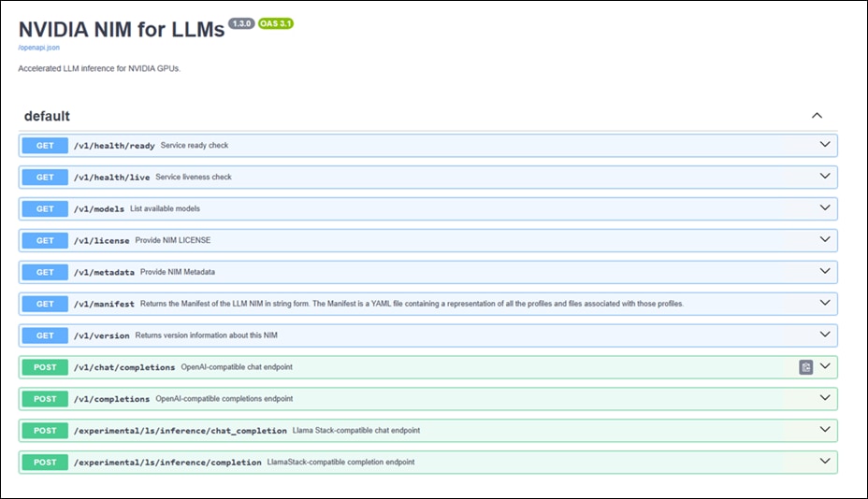
Task: Click 'Service ready check' description
Action: click(195, 145)
